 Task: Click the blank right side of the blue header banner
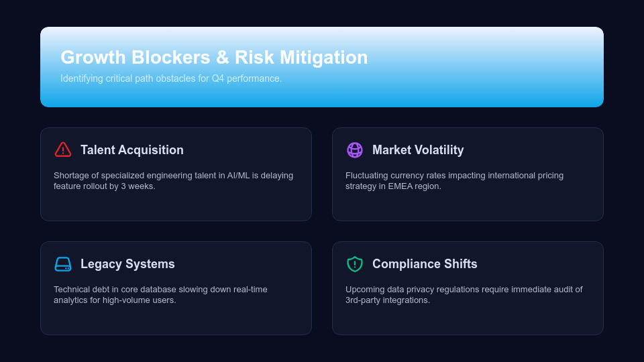click(510, 67)
